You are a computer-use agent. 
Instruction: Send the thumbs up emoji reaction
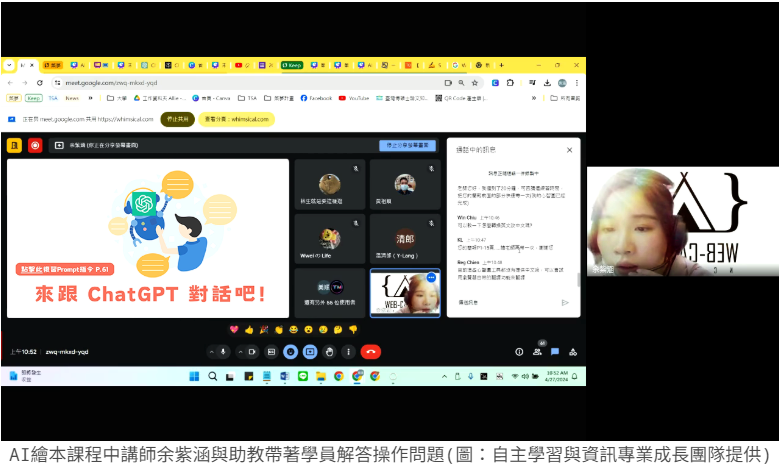pos(249,329)
